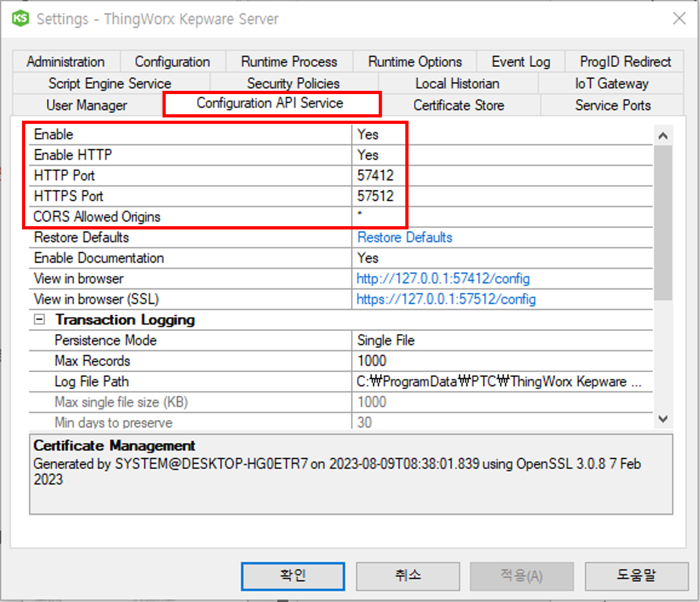Select the Enable Documentation label

click(99, 258)
